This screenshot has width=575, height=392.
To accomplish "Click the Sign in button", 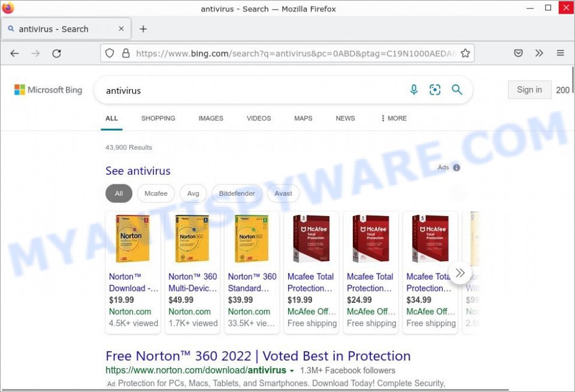I will point(529,90).
